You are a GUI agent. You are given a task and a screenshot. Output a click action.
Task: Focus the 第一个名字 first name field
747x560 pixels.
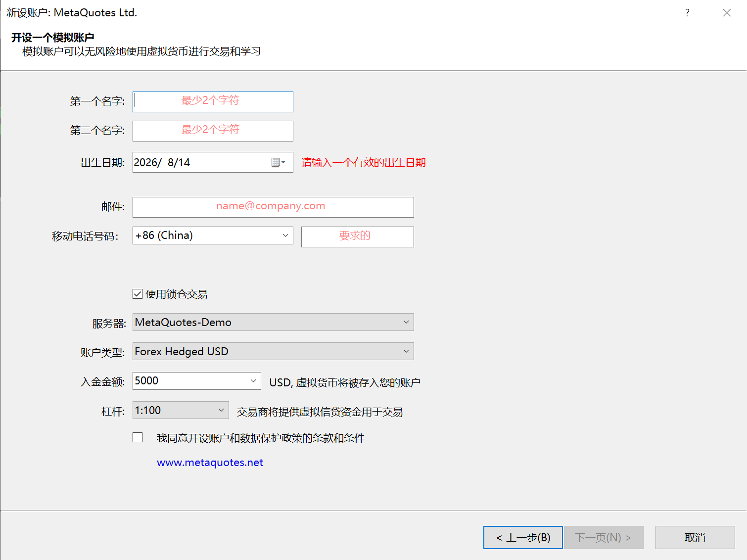tap(213, 102)
